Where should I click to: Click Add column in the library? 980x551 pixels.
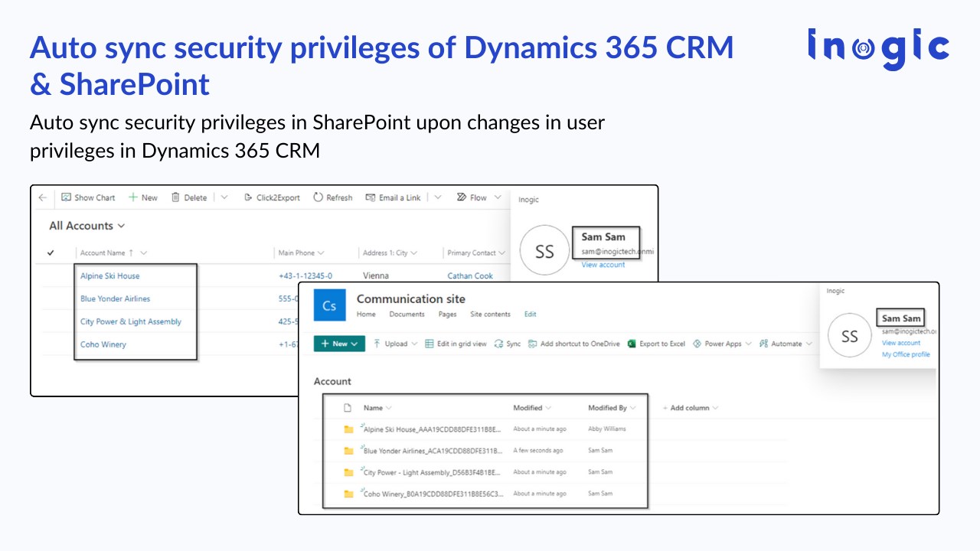coord(690,408)
